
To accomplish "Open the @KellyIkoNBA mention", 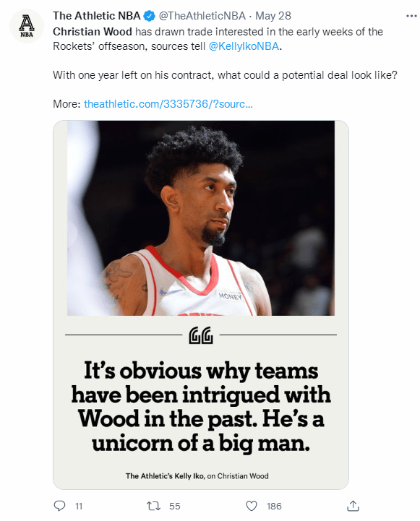I will [x=244, y=46].
